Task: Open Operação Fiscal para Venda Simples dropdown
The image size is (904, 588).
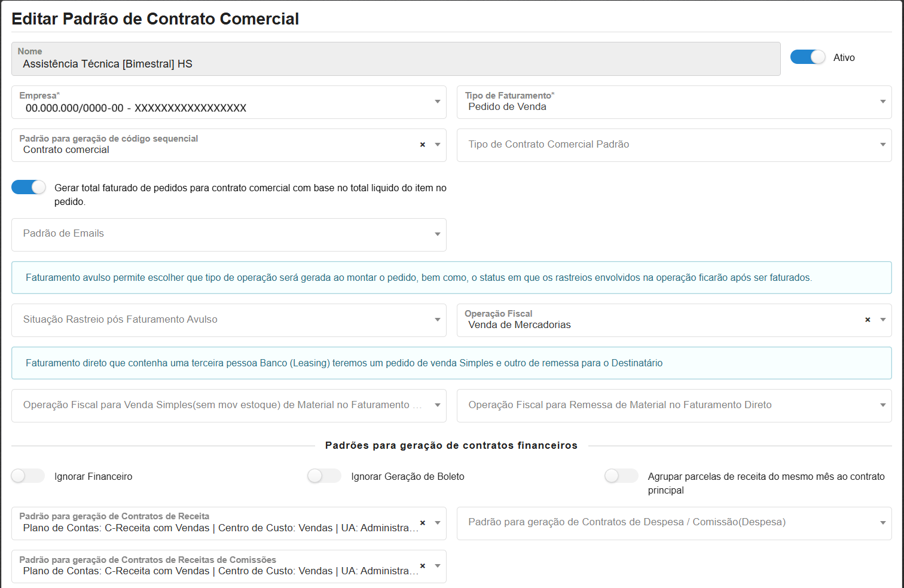Action: point(229,406)
